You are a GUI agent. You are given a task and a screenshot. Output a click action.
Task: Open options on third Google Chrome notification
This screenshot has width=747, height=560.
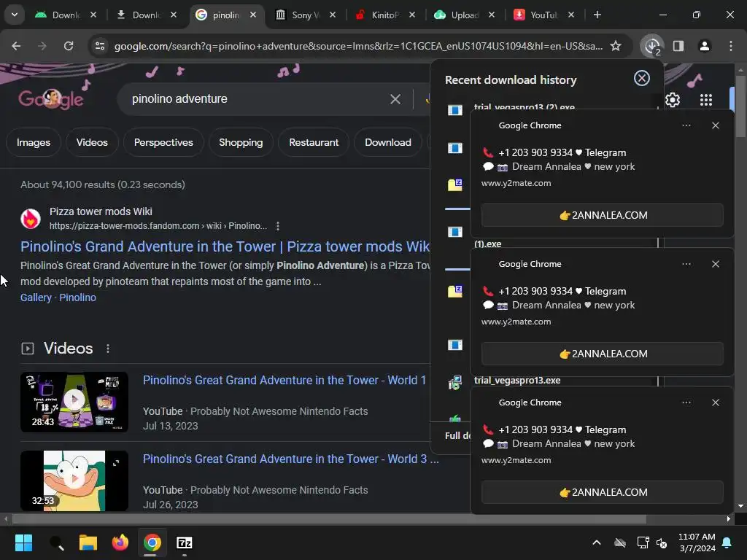pos(686,402)
